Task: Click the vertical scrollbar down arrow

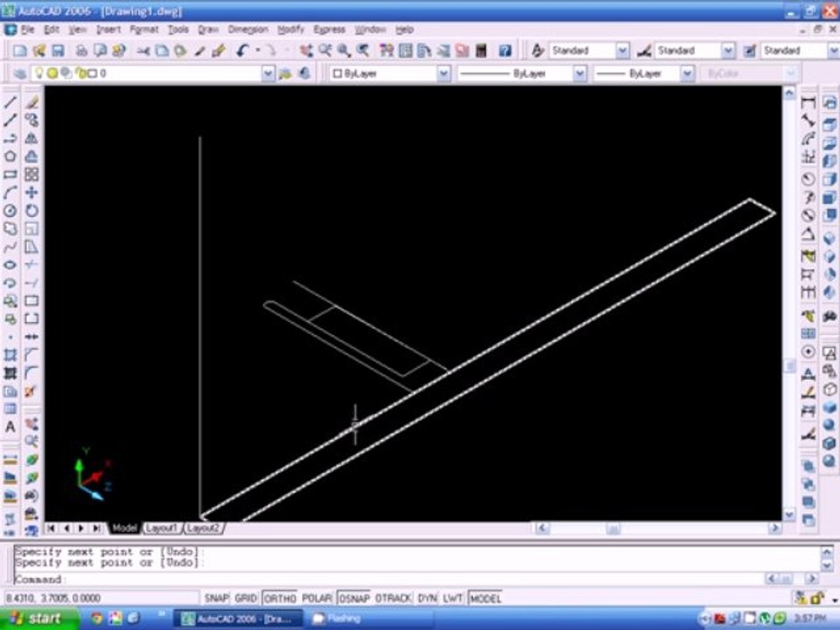Action: pyautogui.click(x=788, y=514)
